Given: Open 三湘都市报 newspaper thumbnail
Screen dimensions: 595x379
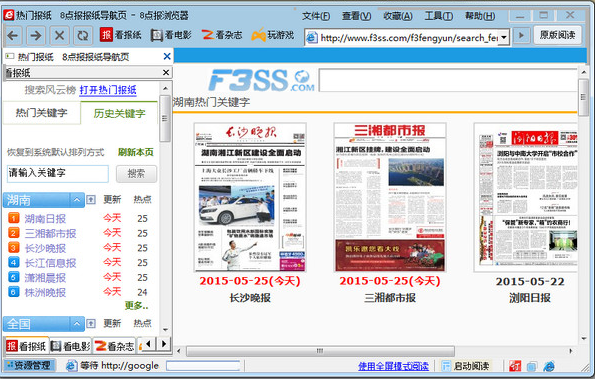Looking at the screenshot, I should [x=390, y=197].
